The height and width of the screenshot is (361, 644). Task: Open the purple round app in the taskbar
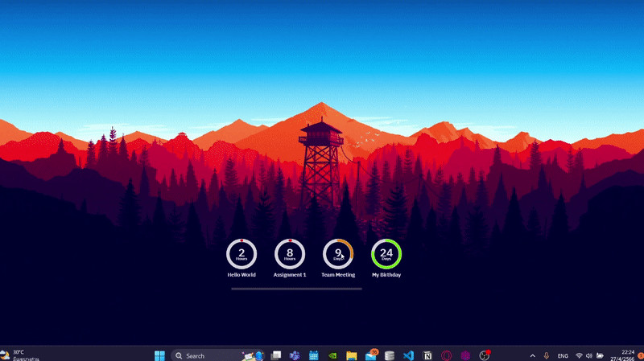[x=465, y=355]
